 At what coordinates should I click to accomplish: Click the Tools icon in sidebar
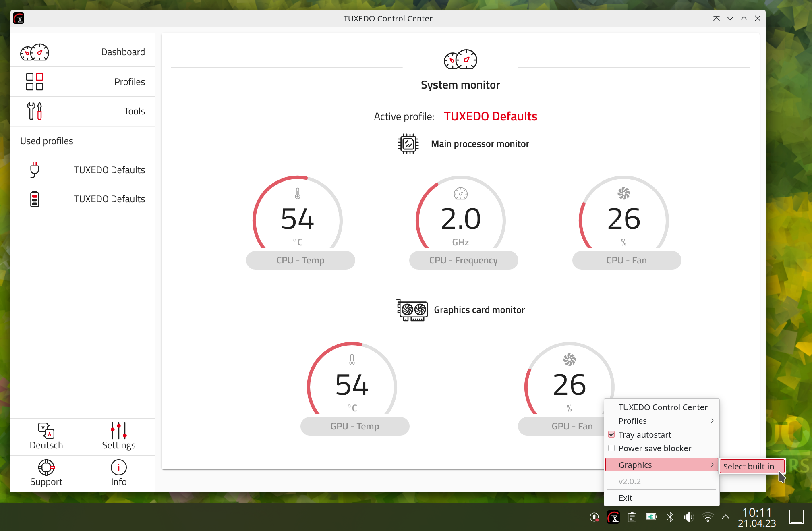click(x=34, y=111)
